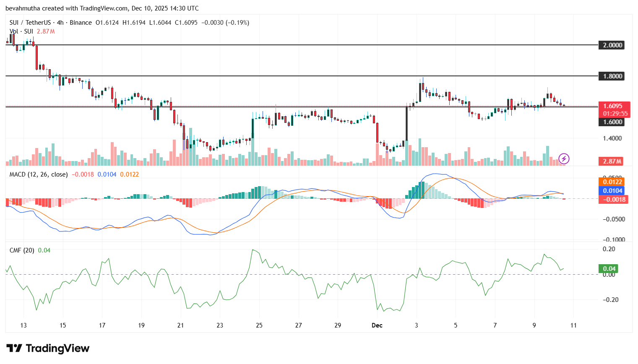Click the blue 0.0104 MACD signal tag
This screenshot has width=638, height=364.
[612, 190]
